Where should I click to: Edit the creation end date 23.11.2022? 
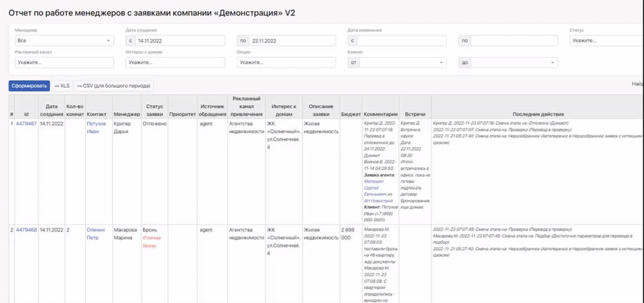pos(292,41)
